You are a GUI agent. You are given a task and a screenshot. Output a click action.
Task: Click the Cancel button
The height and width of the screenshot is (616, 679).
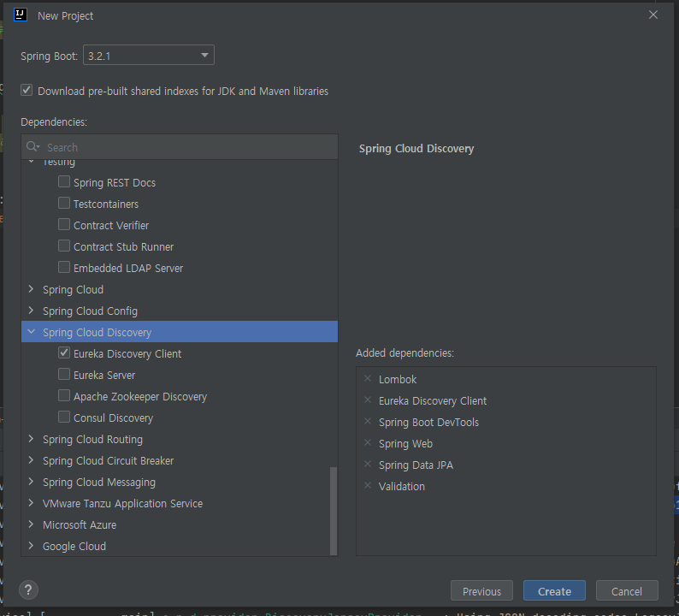(627, 591)
